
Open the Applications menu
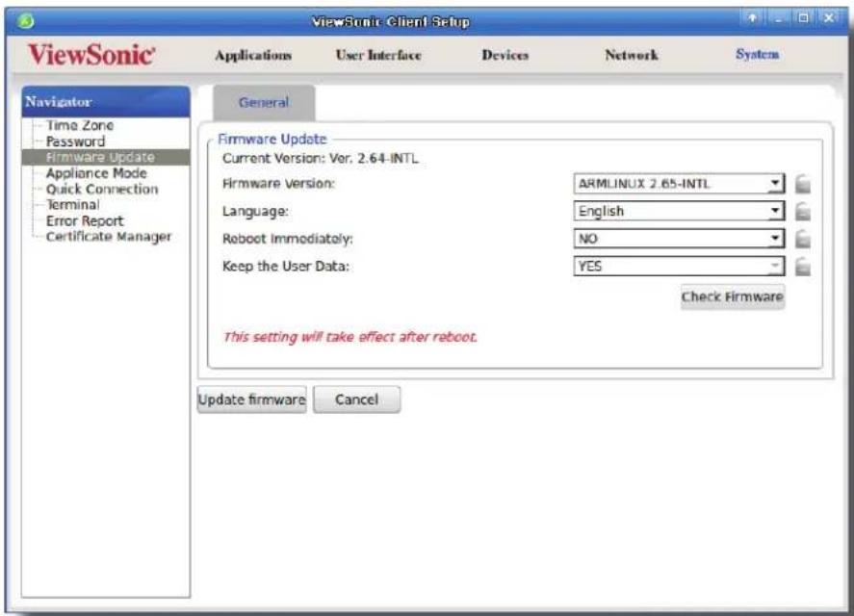click(x=253, y=55)
